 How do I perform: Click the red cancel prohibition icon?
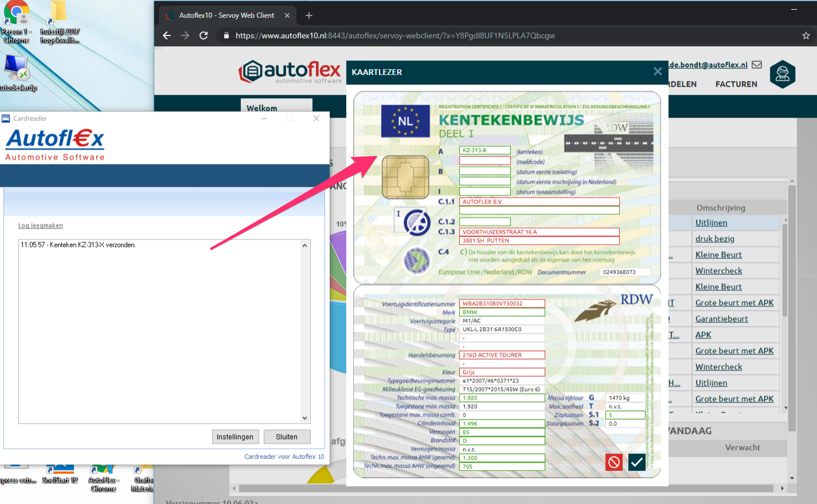click(614, 462)
